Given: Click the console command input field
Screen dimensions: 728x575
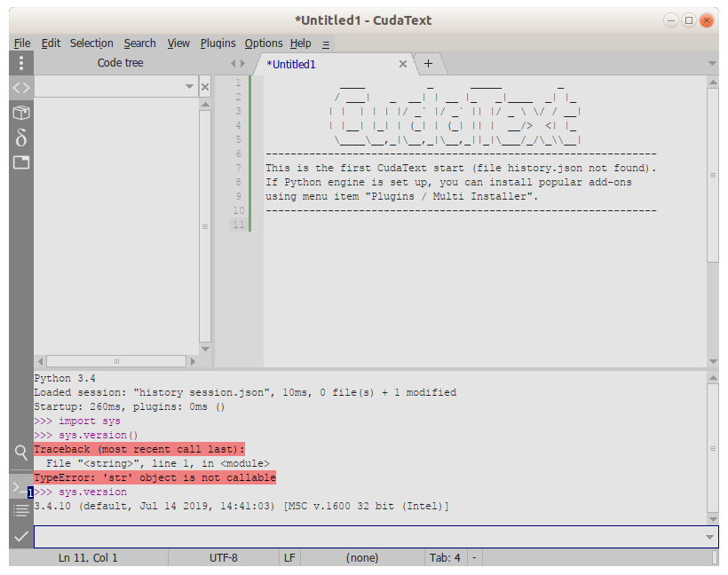Looking at the screenshot, I should click(364, 537).
